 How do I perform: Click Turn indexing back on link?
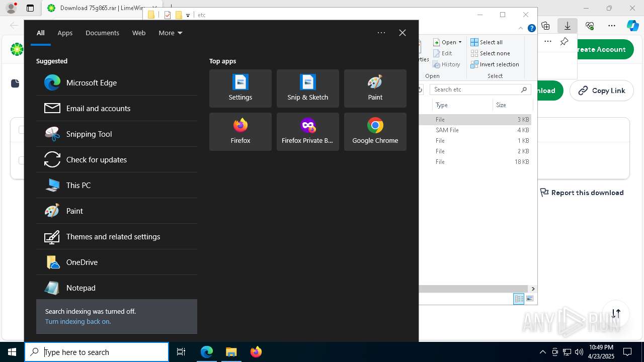(x=78, y=321)
